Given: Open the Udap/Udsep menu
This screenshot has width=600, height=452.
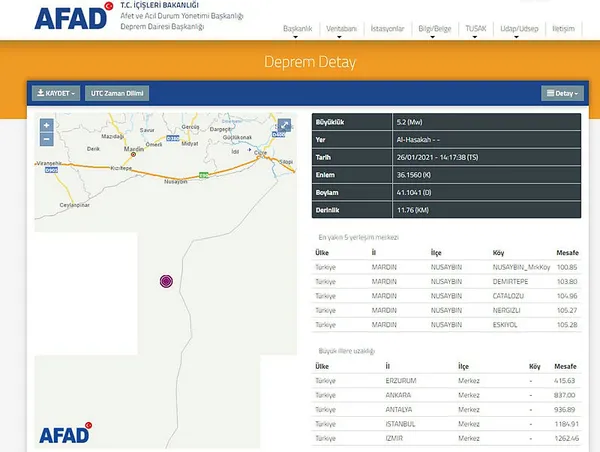Looking at the screenshot, I should pyautogui.click(x=520, y=29).
